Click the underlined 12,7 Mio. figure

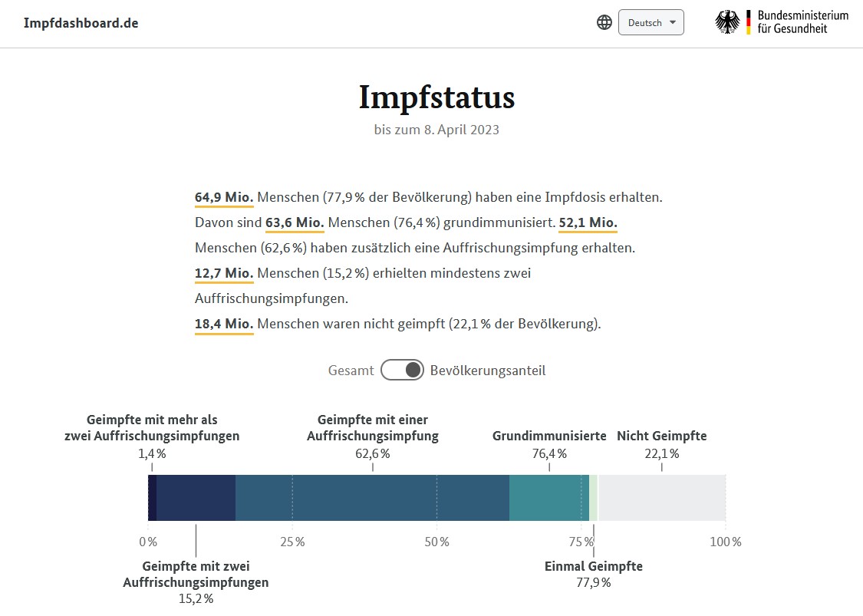click(224, 273)
